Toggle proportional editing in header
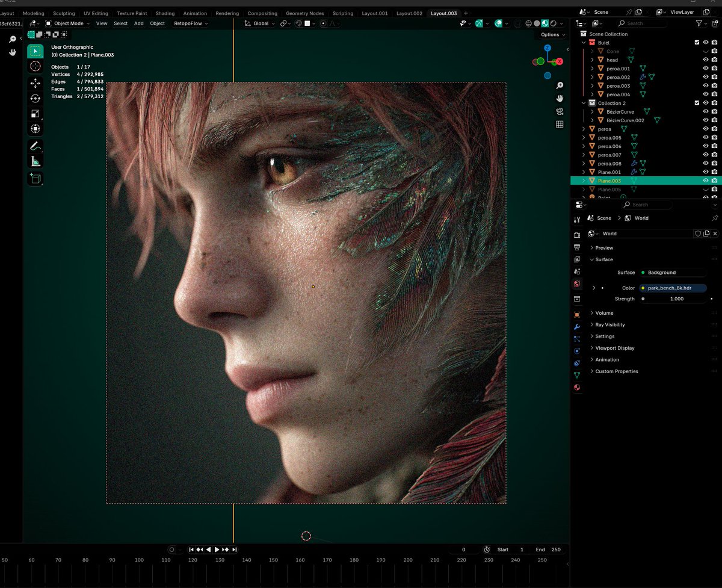Screen dimensions: 722x588 324,23
